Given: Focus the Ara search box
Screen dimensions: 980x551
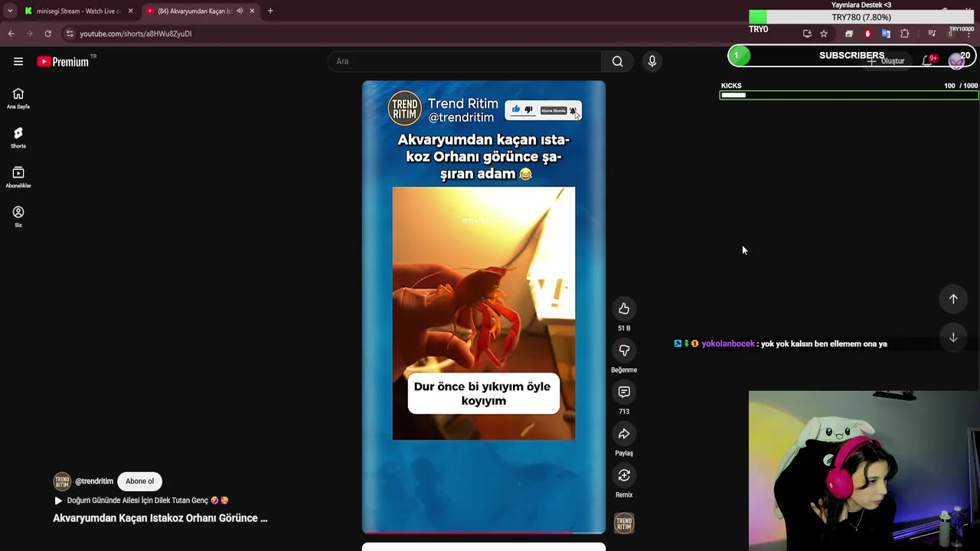Looking at the screenshot, I should coord(465,61).
